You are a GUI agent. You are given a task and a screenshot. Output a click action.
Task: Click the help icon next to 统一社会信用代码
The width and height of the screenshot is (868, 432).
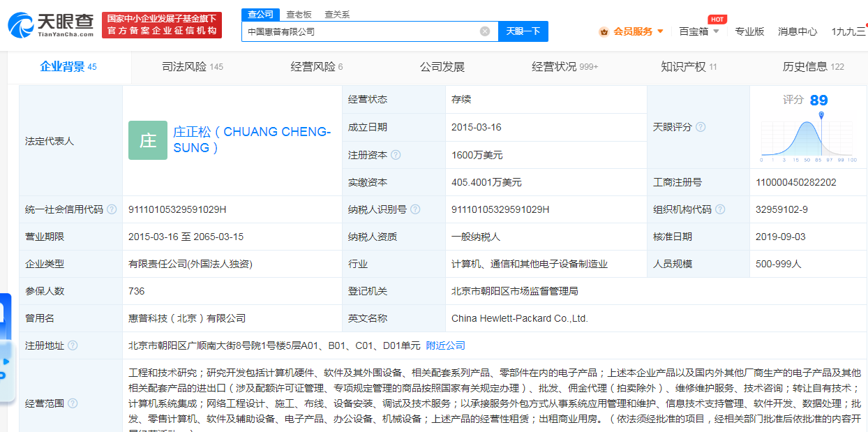(112, 209)
